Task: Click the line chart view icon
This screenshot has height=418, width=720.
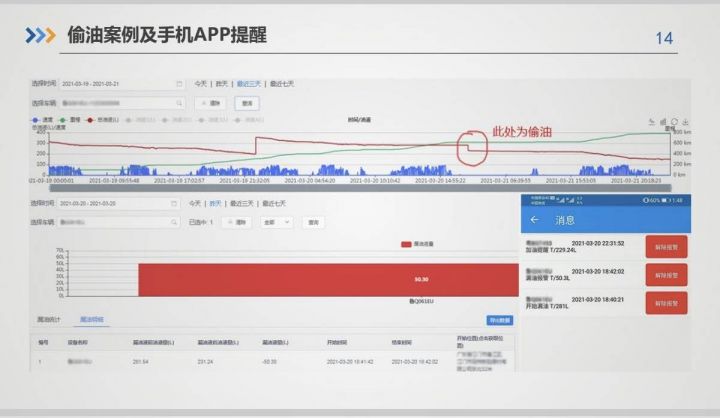Action: coord(650,120)
